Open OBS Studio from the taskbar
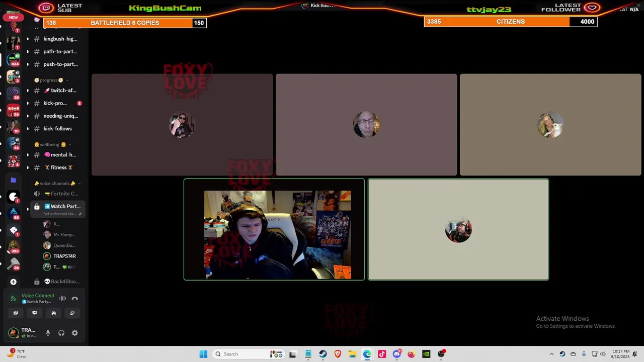 [x=441, y=354]
